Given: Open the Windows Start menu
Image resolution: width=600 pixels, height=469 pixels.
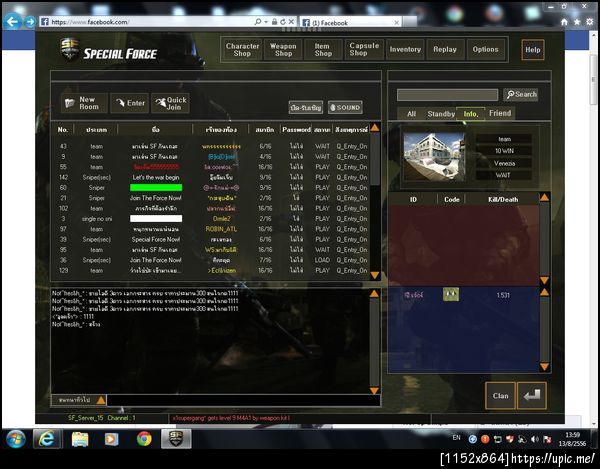Looking at the screenshot, I should point(16,439).
